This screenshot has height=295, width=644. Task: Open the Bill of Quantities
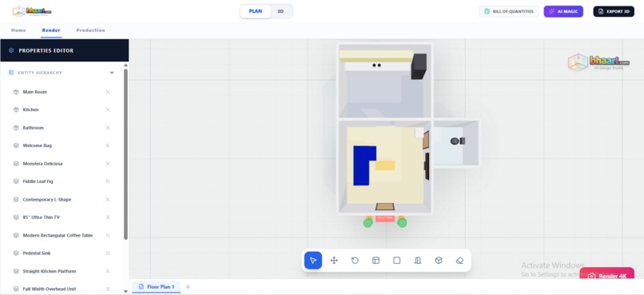pos(509,11)
